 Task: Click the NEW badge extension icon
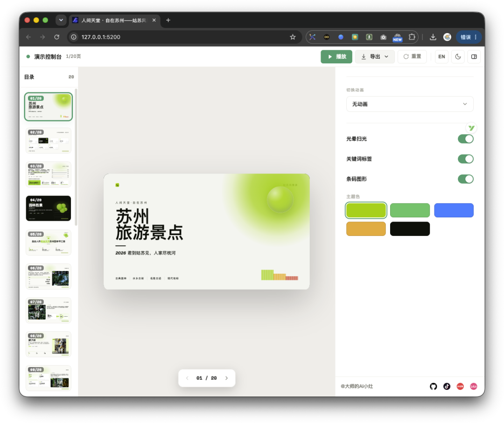(x=398, y=38)
